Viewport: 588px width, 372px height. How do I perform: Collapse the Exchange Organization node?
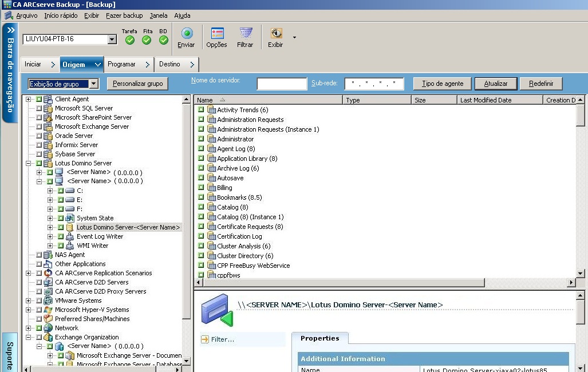(28, 337)
